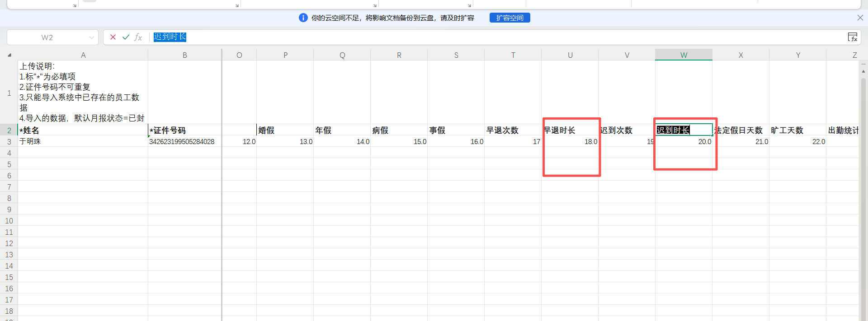The height and width of the screenshot is (321, 868).
Task: Select the 旷工天数 header cell
Action: [797, 130]
